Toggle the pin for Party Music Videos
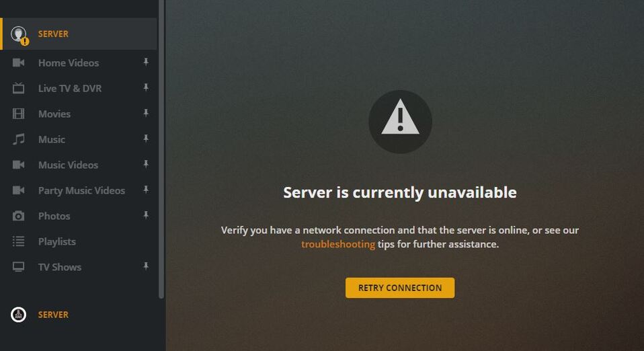 pos(146,190)
